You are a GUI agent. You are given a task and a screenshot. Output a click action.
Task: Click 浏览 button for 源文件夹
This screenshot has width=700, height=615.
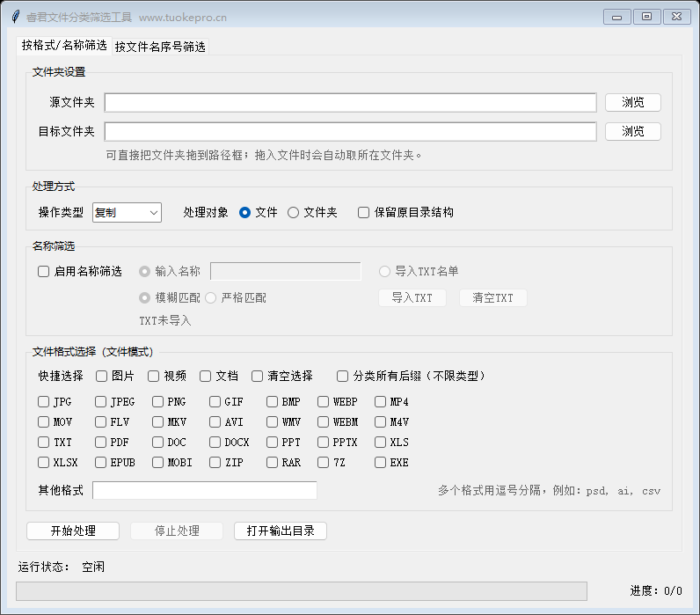[633, 103]
